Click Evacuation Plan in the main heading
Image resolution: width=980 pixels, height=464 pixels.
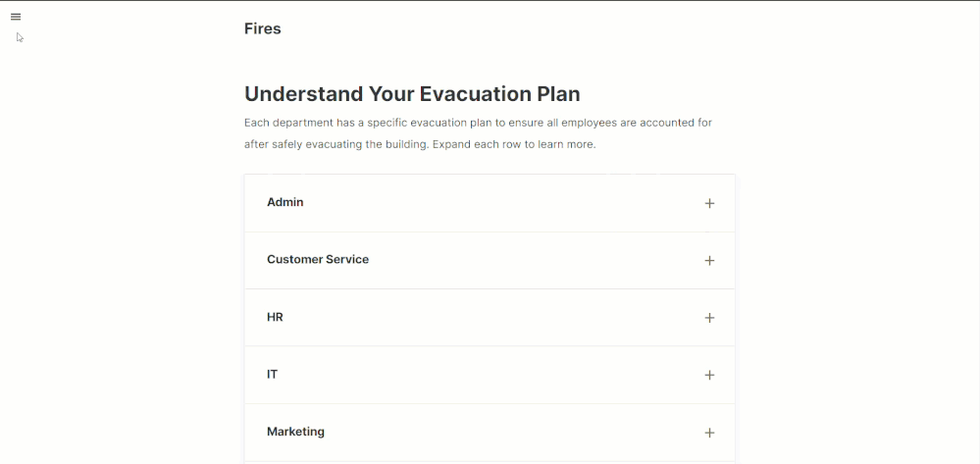499,94
